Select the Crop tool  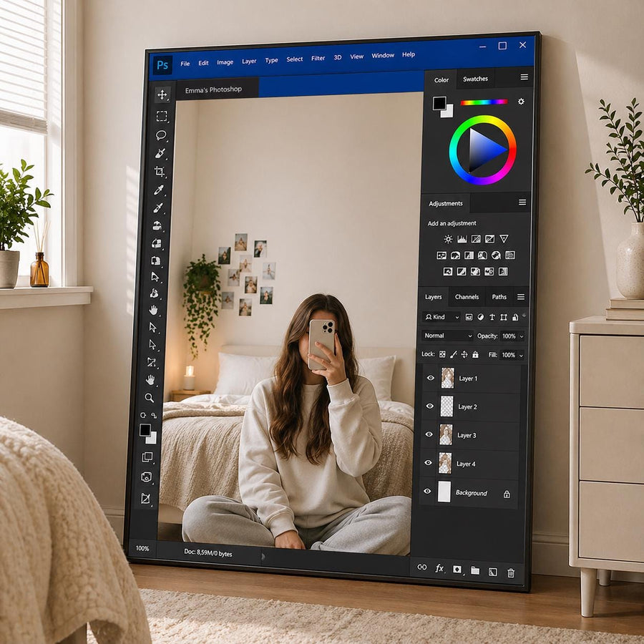coord(160,171)
